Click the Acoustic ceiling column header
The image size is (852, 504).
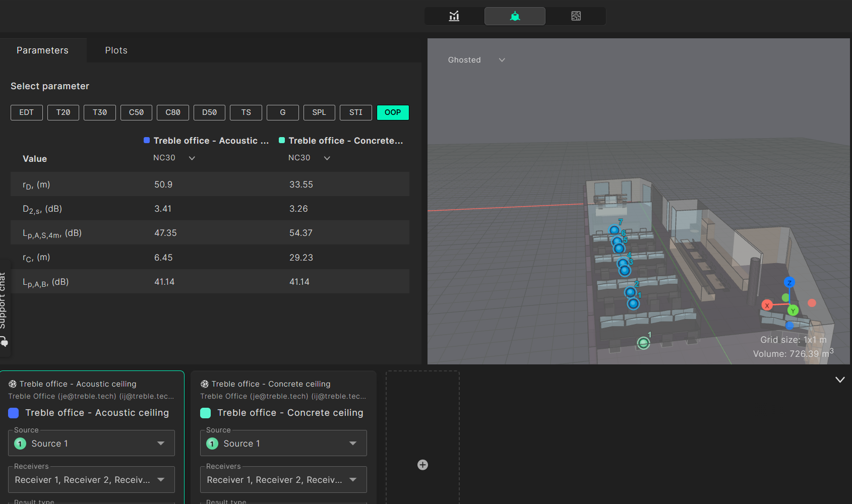coord(211,141)
